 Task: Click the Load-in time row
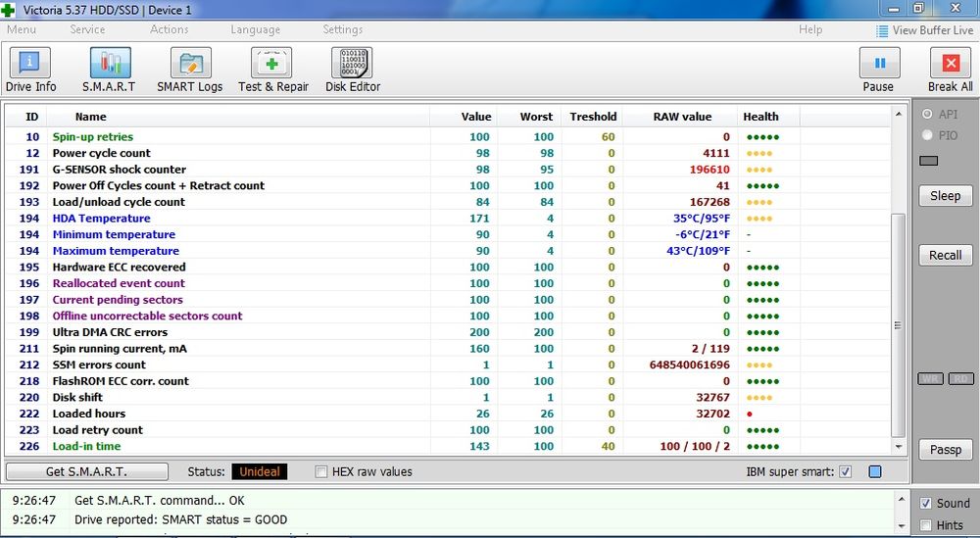(448, 446)
